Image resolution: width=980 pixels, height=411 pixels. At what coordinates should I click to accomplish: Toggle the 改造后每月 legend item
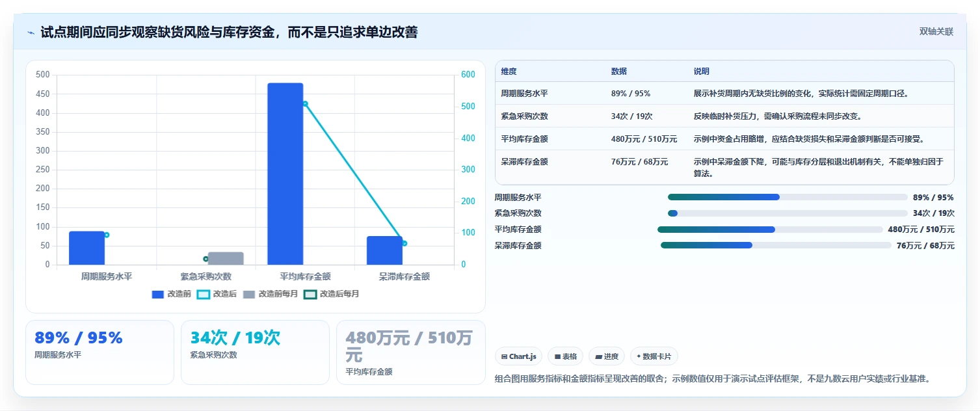click(x=332, y=294)
